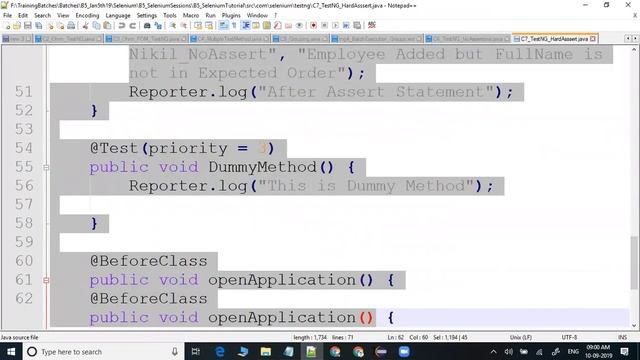This screenshot has width=640, height=360.
Task: Collapse the fold marker at line 55
Action: 46,167
